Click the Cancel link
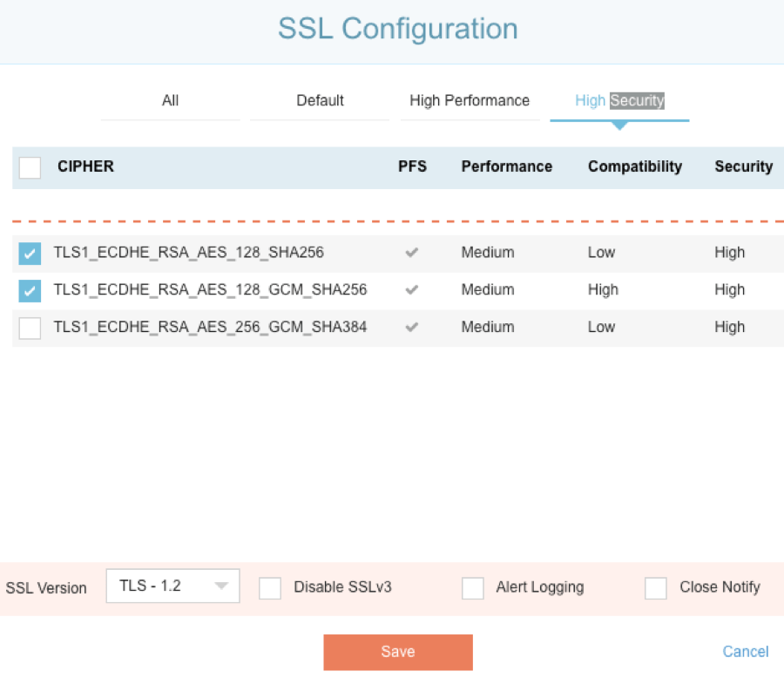Image resolution: width=784 pixels, height=678 pixels. pos(746,652)
